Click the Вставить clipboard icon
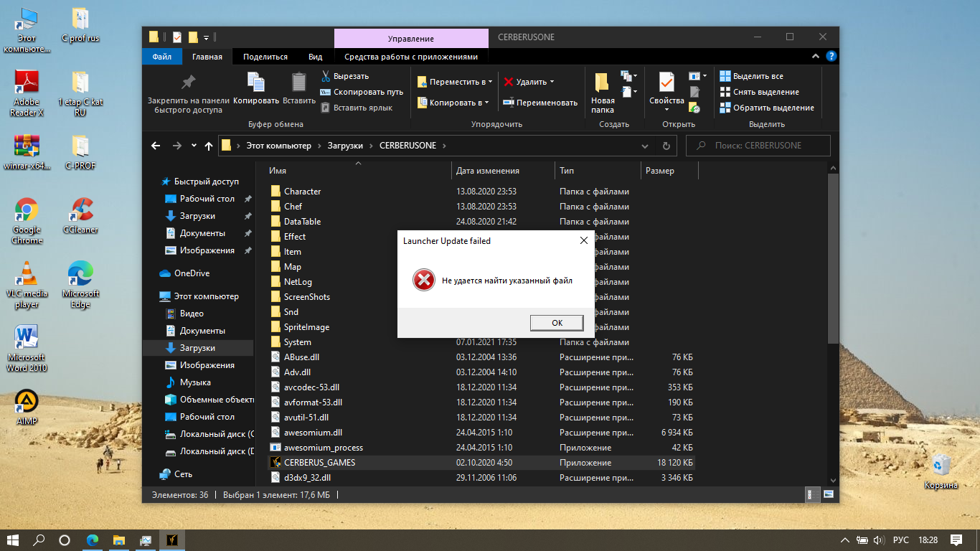Viewport: 980px width, 551px height. coord(299,89)
